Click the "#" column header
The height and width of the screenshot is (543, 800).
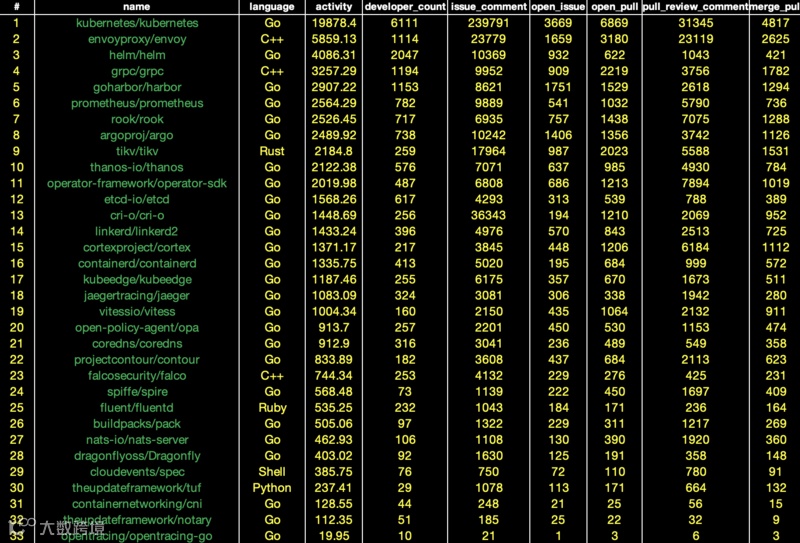tap(16, 7)
